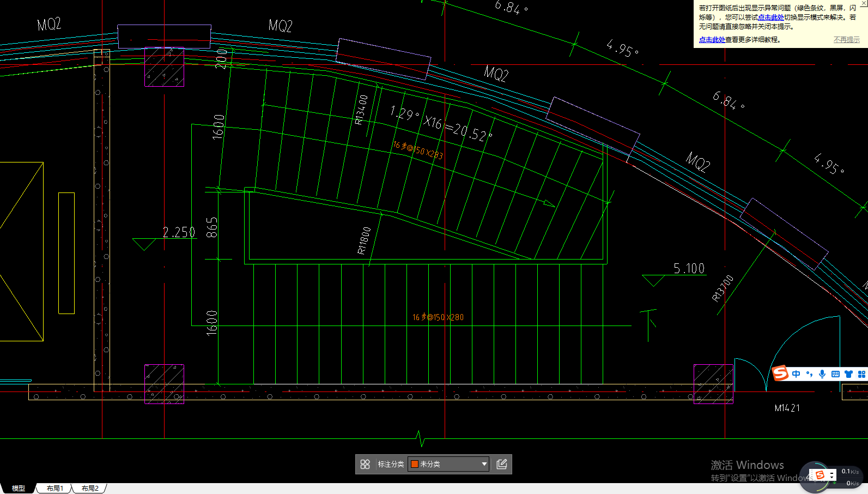
Task: Click the M1421 door label
Action: 787,408
